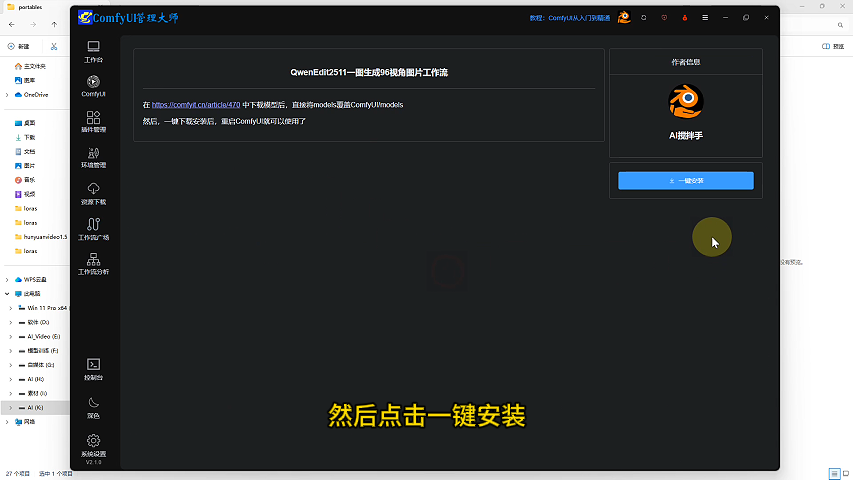Click the ComfyUI管理大师 logo in the title bar
This screenshot has width=854, height=480.
coord(128,17)
